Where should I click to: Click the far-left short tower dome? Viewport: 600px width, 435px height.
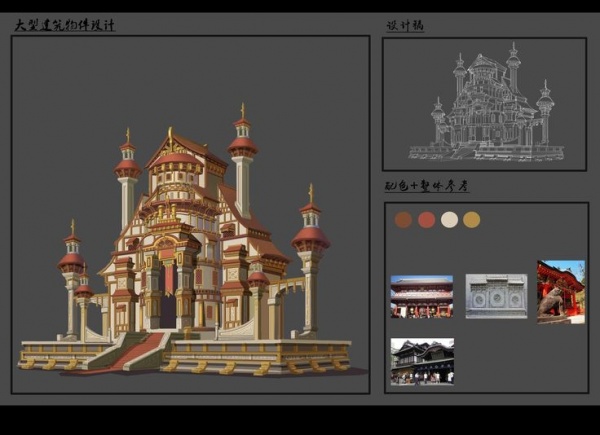coord(71,261)
